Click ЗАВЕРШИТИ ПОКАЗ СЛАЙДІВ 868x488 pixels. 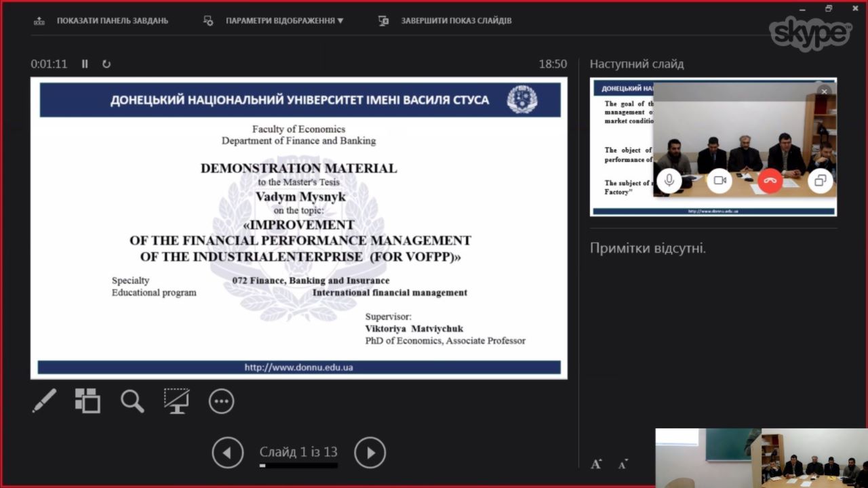coord(456,21)
